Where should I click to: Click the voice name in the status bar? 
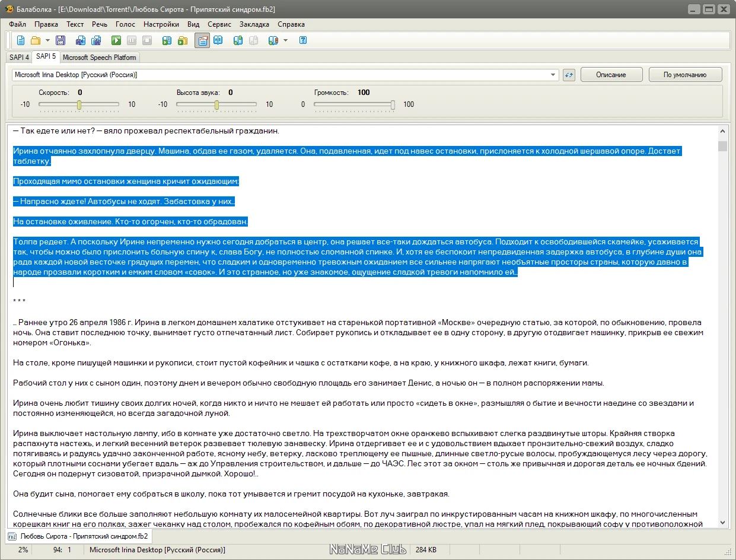tap(157, 550)
